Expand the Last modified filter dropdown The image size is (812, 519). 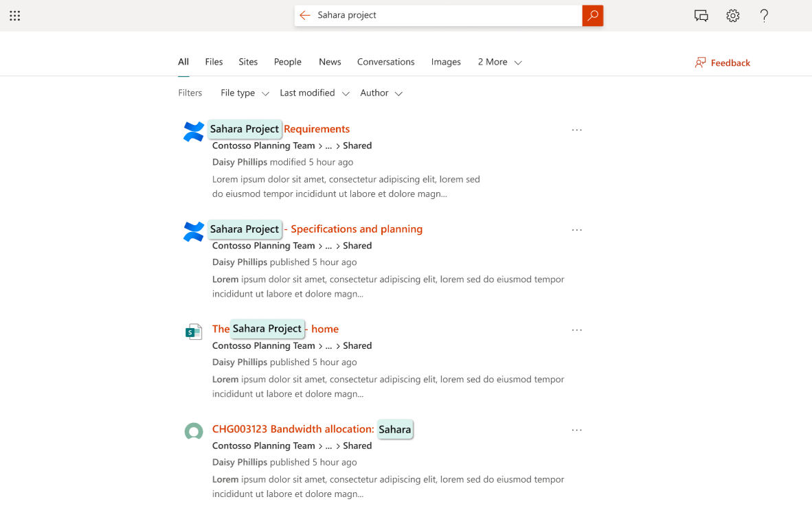click(x=315, y=93)
